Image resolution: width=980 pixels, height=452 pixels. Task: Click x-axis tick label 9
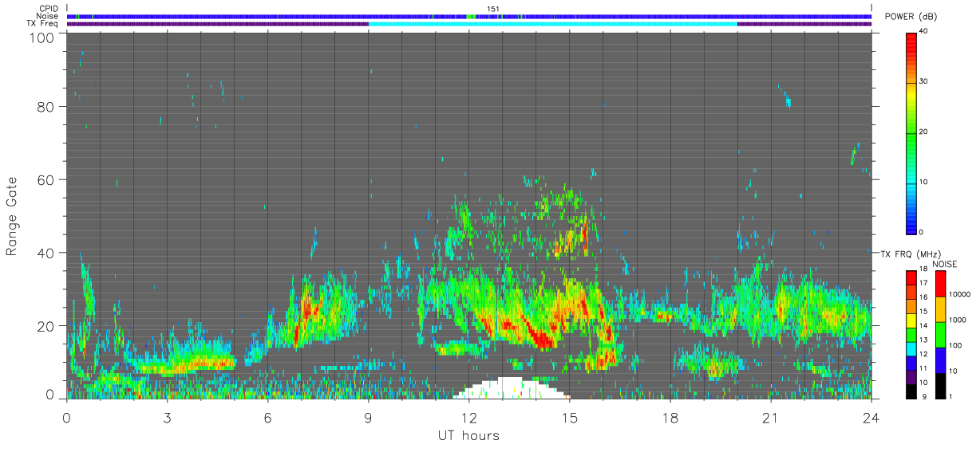(x=368, y=418)
